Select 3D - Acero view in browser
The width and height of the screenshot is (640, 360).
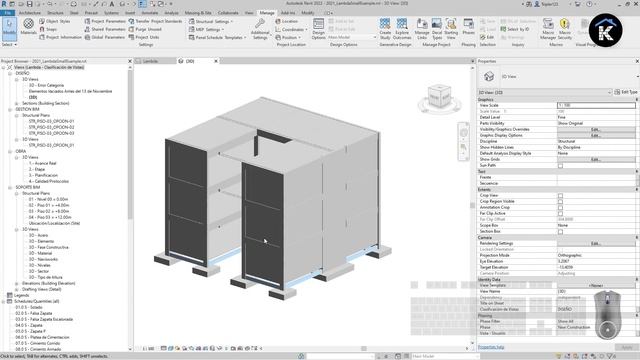pyautogui.click(x=38, y=236)
